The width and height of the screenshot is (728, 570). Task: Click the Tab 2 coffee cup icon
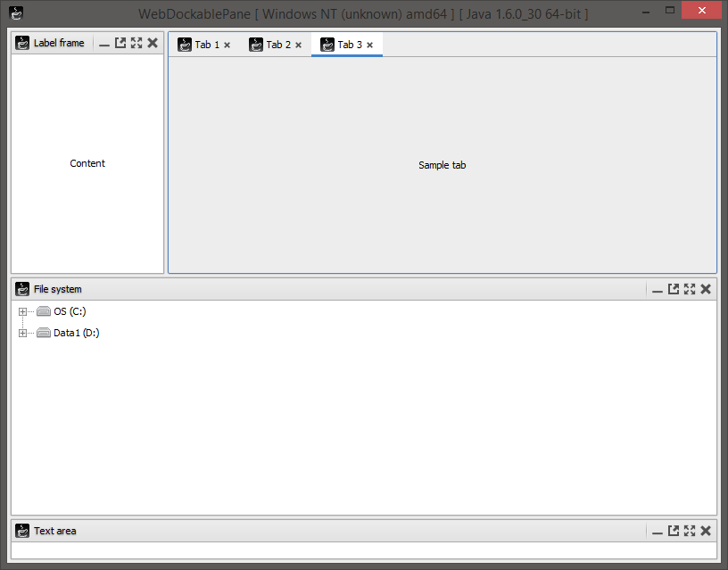pos(256,45)
